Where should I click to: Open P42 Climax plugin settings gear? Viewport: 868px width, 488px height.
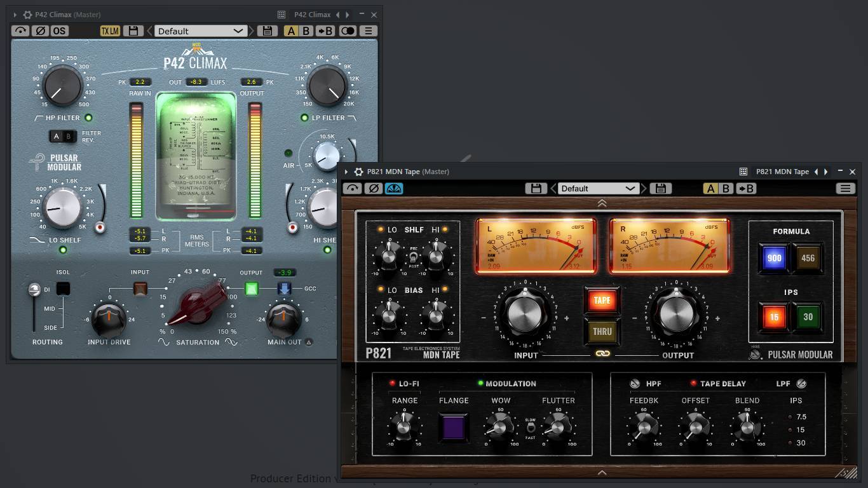point(27,15)
